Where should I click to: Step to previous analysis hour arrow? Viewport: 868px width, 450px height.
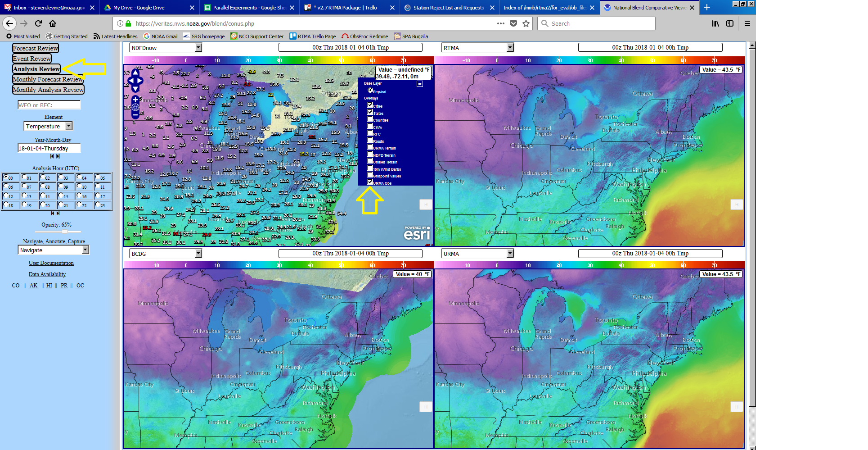tap(53, 213)
